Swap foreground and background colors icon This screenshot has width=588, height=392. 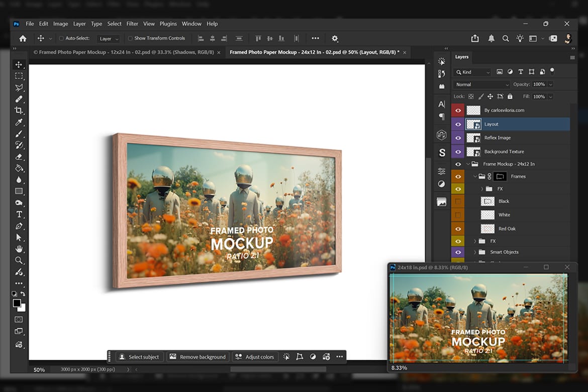coord(23,293)
